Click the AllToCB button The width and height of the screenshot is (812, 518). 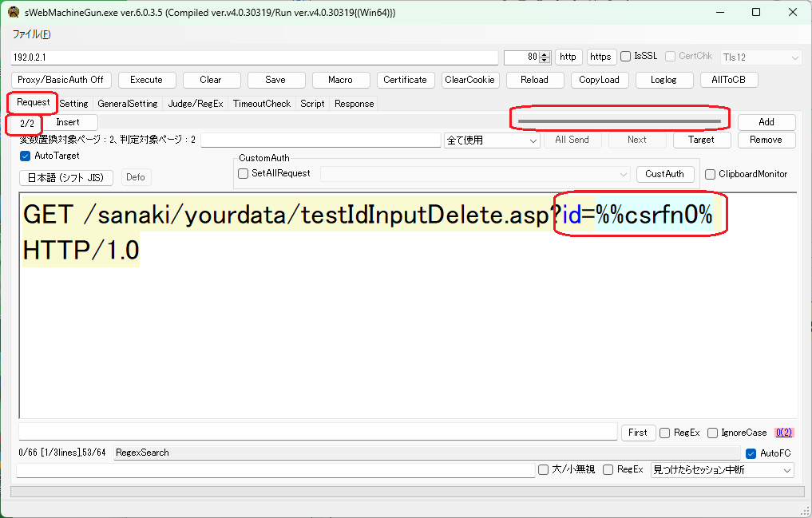729,80
